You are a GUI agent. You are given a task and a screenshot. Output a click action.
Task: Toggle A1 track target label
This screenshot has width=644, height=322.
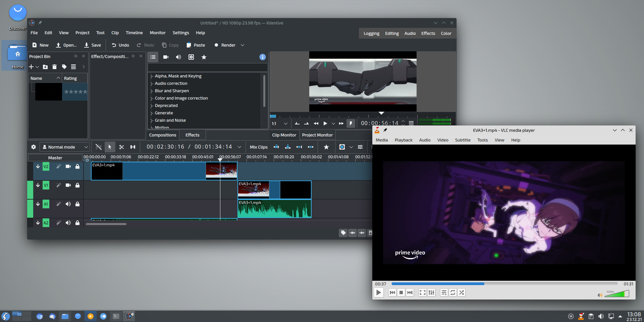tap(46, 204)
